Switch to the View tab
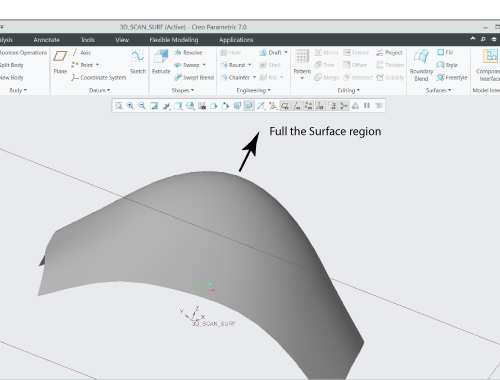The width and height of the screenshot is (500, 380). coord(122,40)
